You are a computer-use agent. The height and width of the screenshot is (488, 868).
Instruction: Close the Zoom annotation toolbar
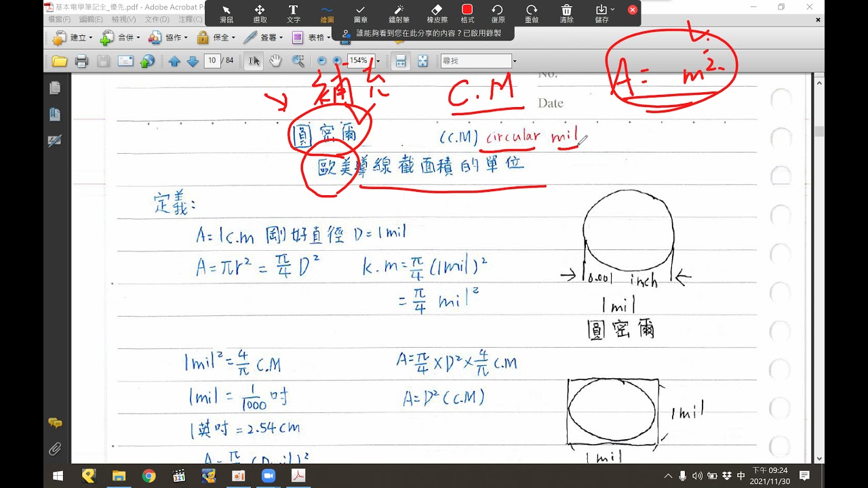tap(633, 9)
